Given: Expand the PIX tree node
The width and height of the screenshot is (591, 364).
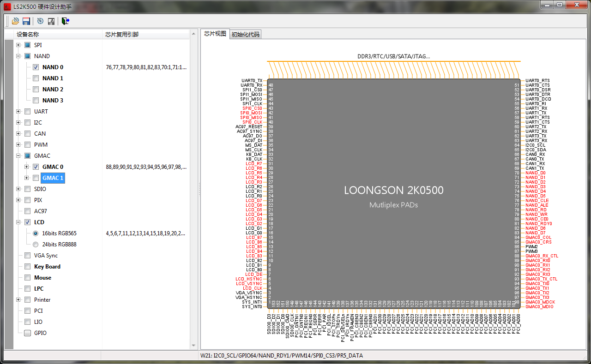Looking at the screenshot, I should (x=18, y=200).
